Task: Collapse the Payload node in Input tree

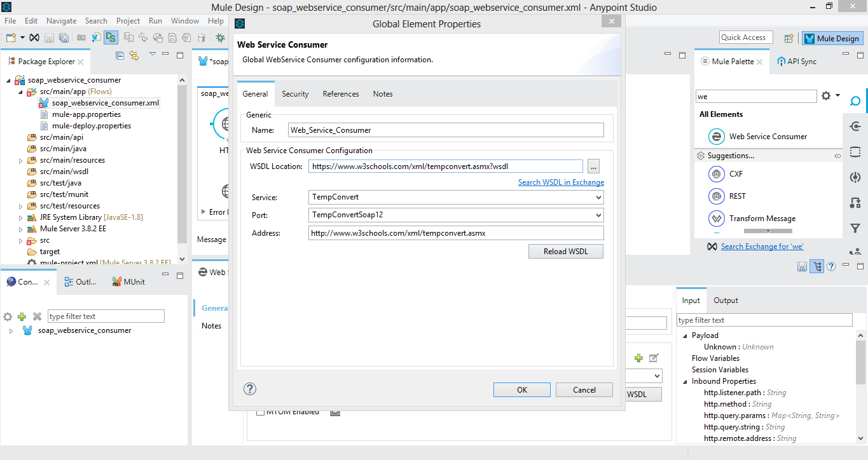Action: point(685,336)
